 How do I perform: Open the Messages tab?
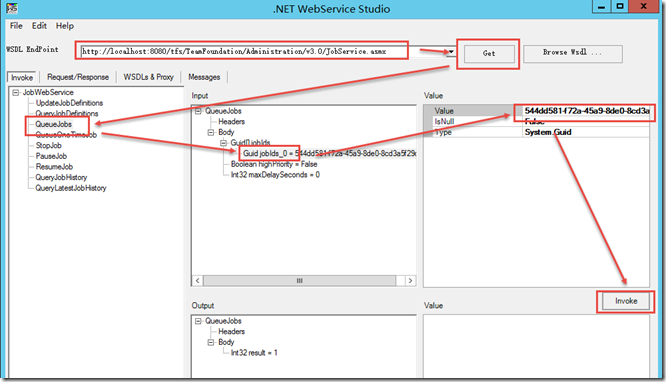tap(204, 77)
